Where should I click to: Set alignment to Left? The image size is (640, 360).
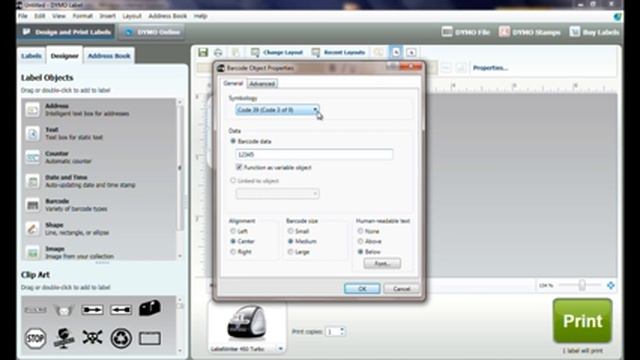click(x=233, y=231)
